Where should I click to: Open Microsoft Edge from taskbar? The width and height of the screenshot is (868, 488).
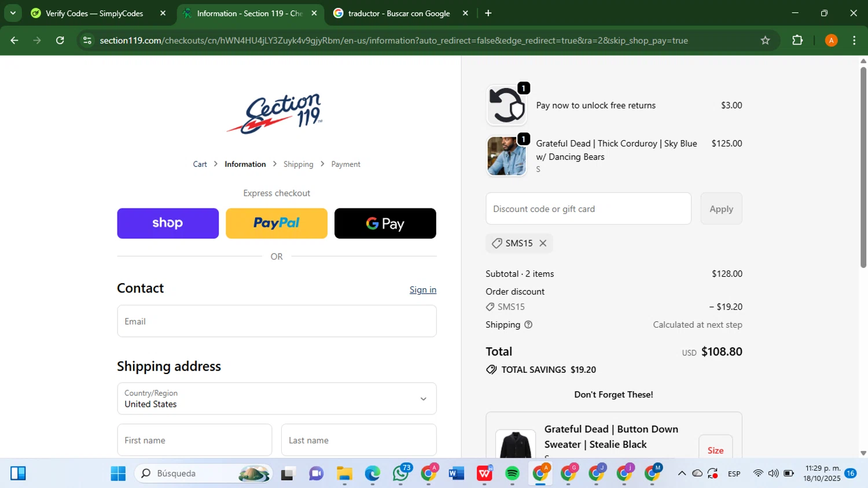point(372,474)
